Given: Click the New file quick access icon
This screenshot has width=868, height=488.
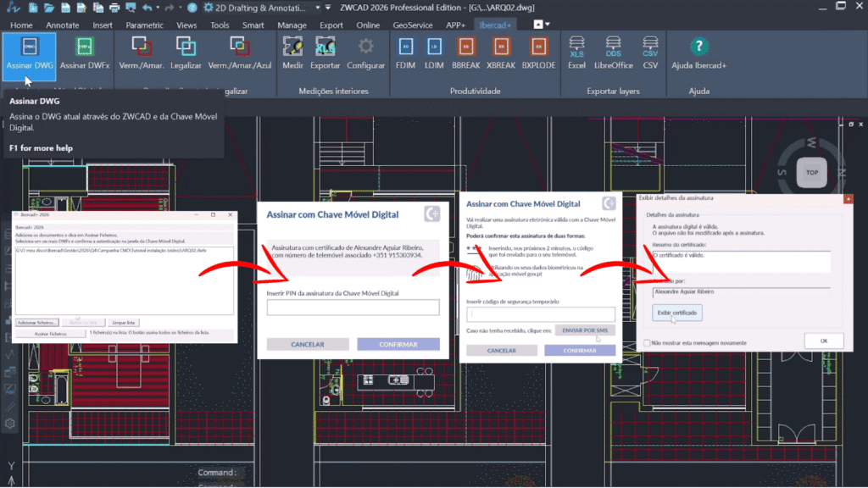Looking at the screenshot, I should 33,8.
